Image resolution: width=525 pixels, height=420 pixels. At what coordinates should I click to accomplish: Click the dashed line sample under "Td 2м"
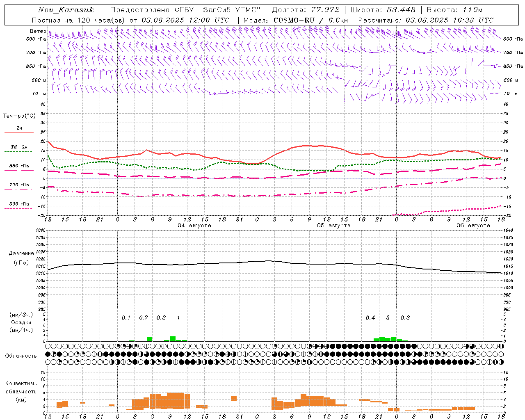click(18, 152)
